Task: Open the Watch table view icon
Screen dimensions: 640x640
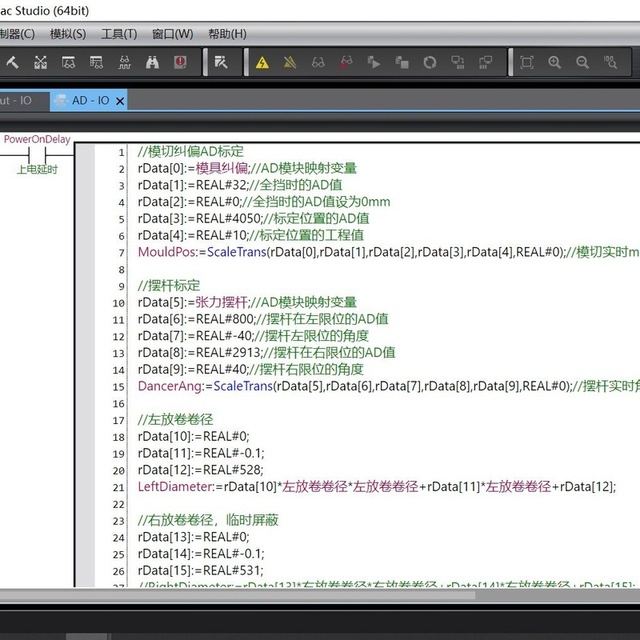Action: tap(96, 62)
